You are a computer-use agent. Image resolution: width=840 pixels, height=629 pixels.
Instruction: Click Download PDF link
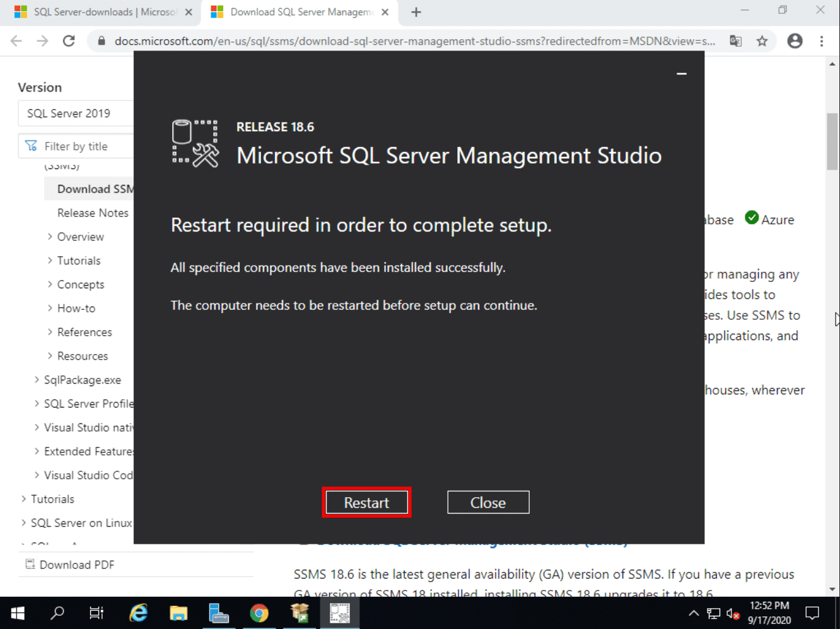[77, 565]
